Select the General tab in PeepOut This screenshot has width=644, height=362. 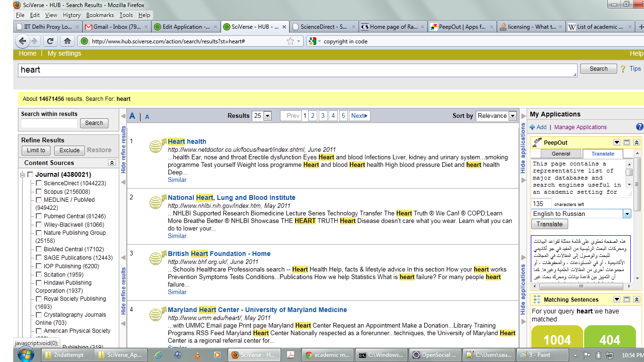coord(561,154)
